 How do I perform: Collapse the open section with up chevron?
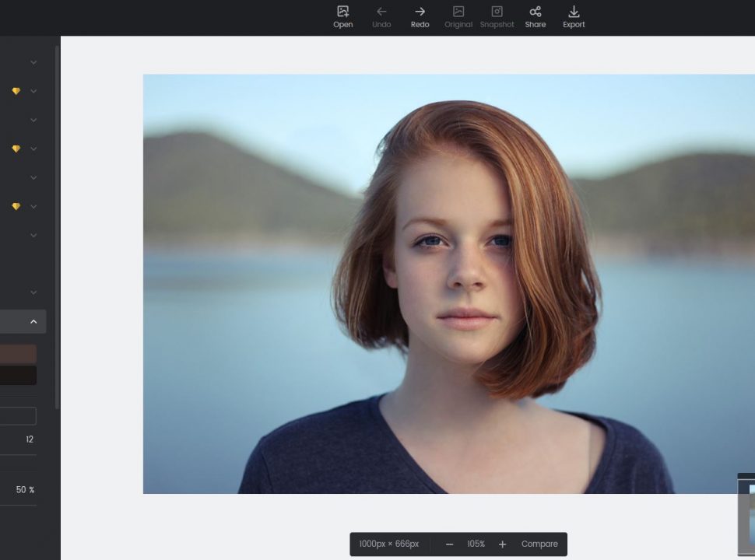pos(33,321)
